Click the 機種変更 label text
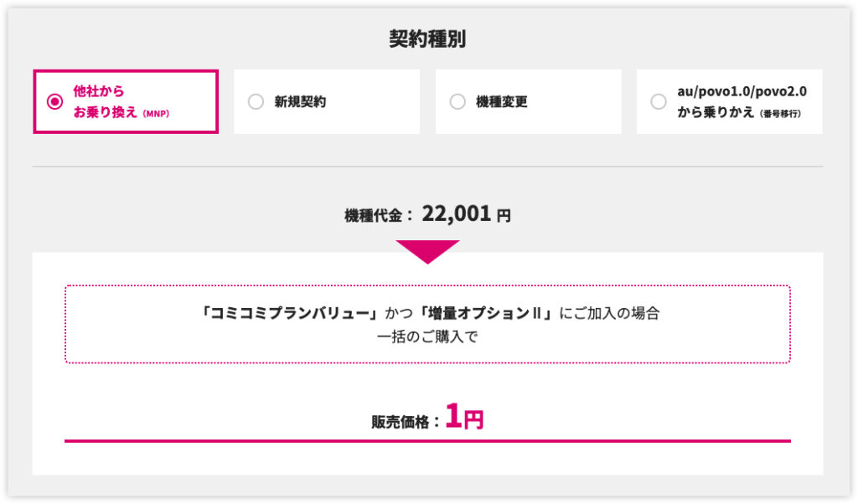The height and width of the screenshot is (504, 858). pyautogui.click(x=501, y=102)
